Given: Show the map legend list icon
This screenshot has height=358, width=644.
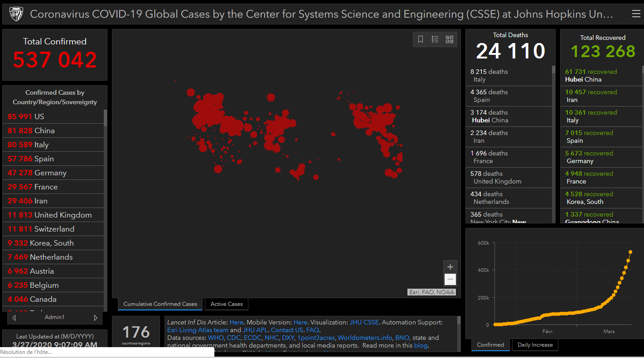Looking at the screenshot, I should click(x=435, y=39).
